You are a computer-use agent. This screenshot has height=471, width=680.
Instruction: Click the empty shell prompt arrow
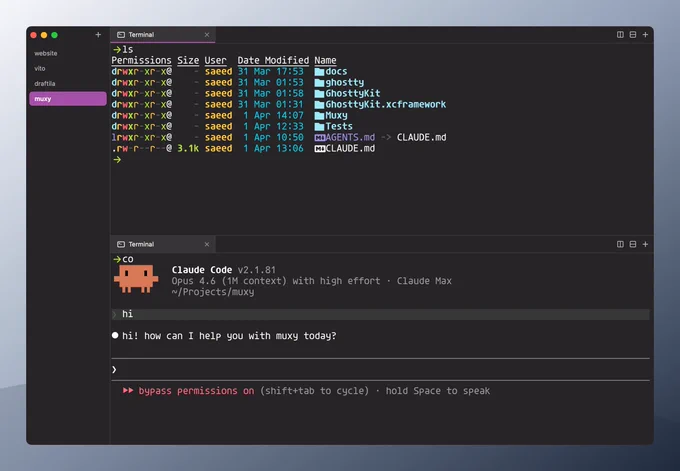coord(117,160)
